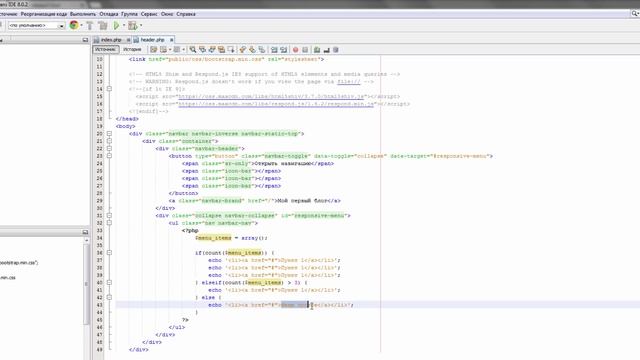Image resolution: width=640 pixels, height=360 pixels.
Task: Collapse code fold at line 36
Action: (x=109, y=253)
